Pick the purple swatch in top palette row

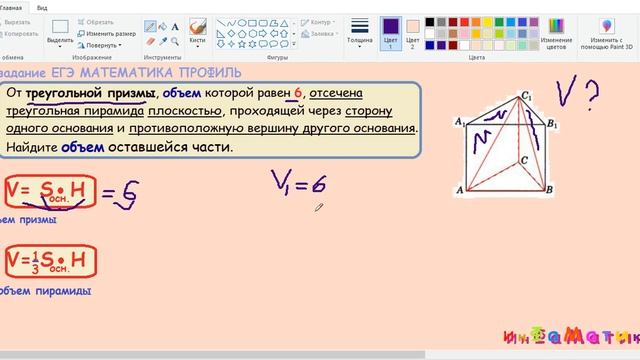(x=534, y=22)
